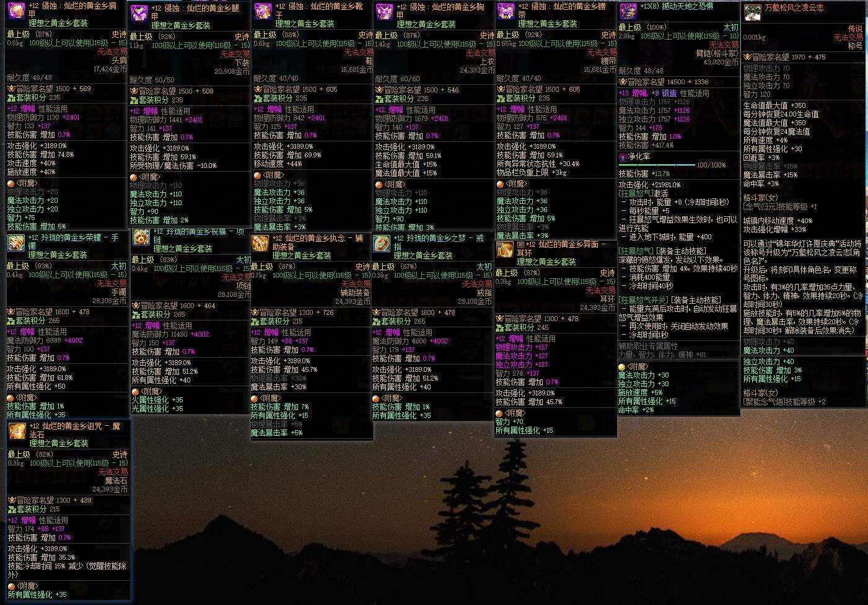Select the 回避率 +3% stat line
The height and width of the screenshot is (605, 868).
tap(761, 157)
